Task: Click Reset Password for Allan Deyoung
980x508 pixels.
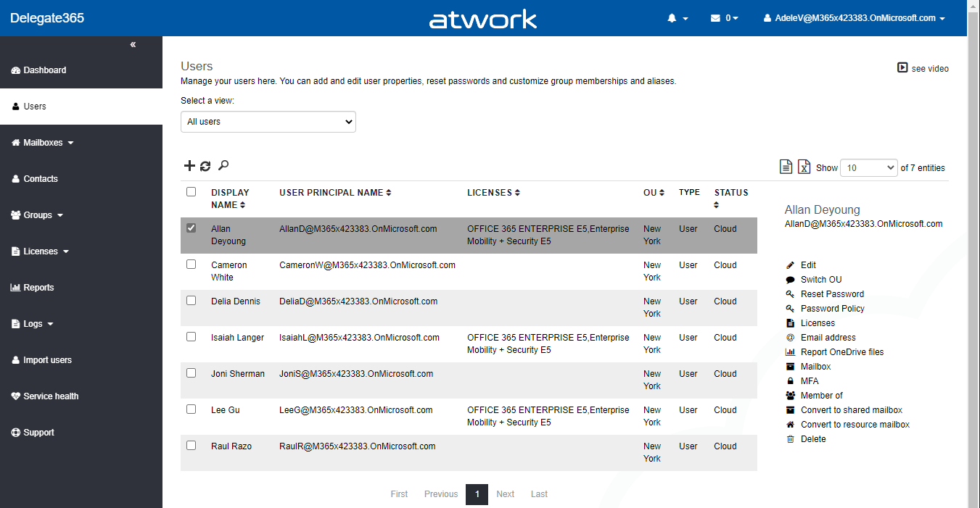Action: 832,294
